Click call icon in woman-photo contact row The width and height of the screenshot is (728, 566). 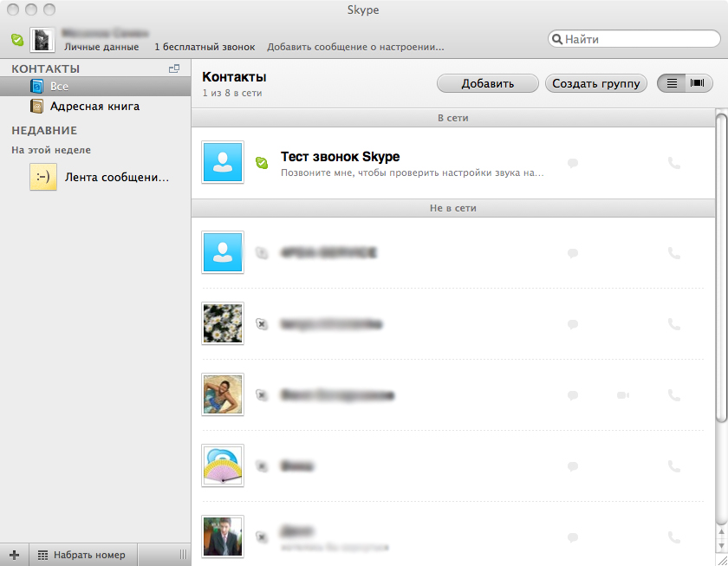(x=673, y=395)
